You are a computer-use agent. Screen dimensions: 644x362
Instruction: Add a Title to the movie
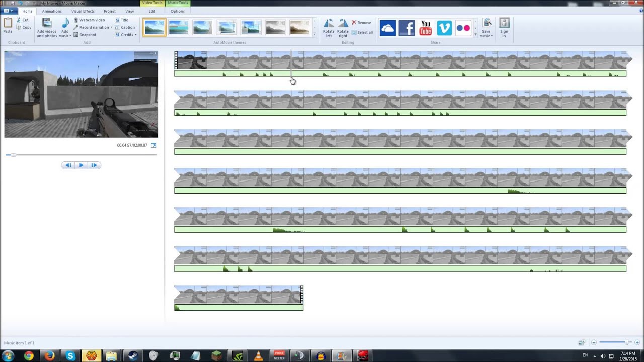click(122, 20)
